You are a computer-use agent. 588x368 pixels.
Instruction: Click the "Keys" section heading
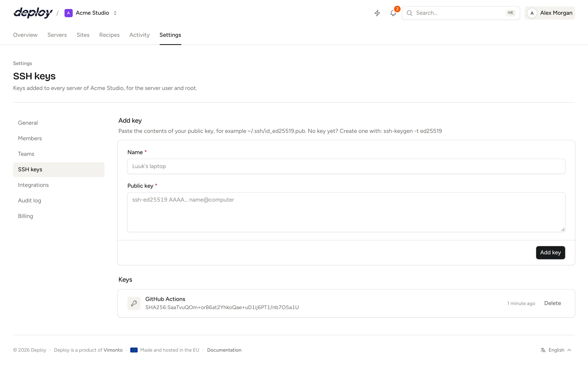point(125,280)
